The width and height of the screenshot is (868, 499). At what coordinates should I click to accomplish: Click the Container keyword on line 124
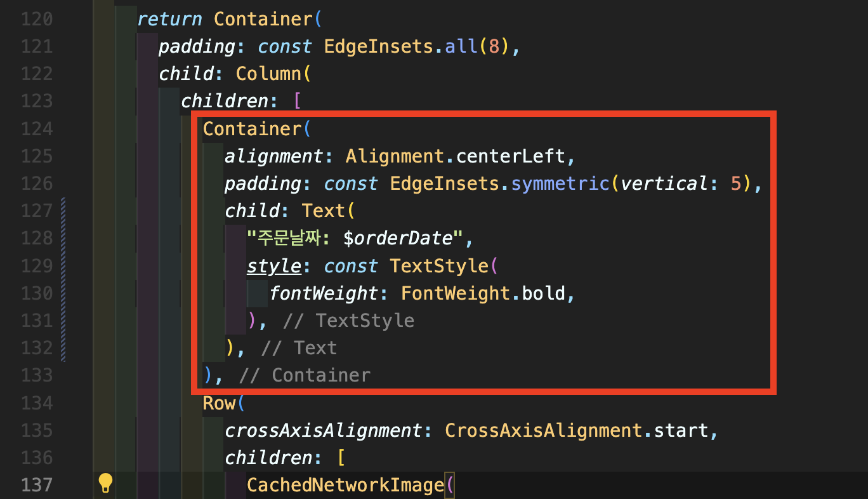[252, 129]
